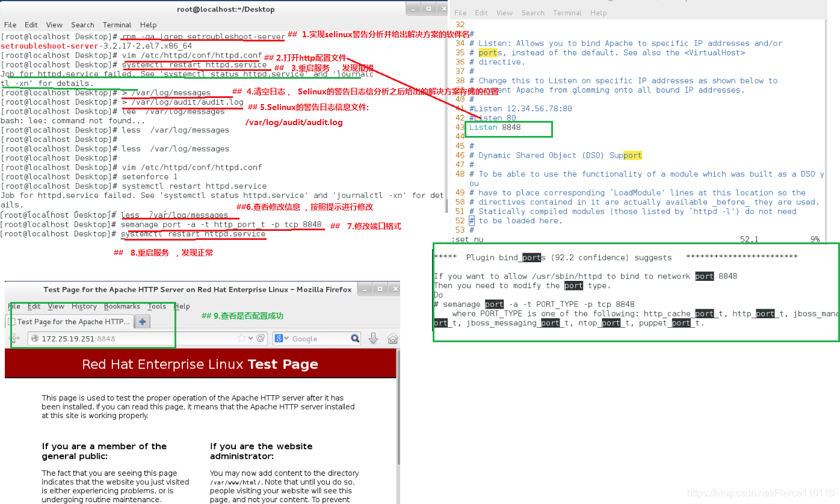Open Firefox View menu
This screenshot has width=840, height=504.
tap(56, 306)
